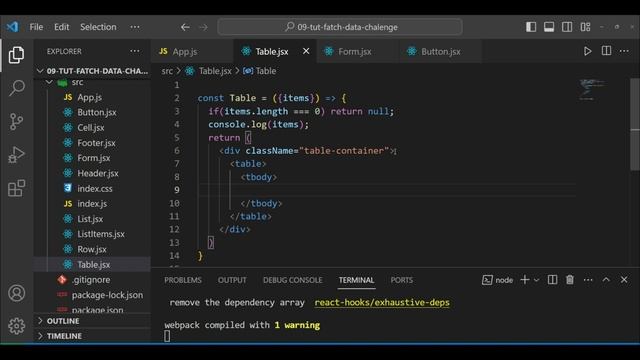Open terminal panel More Actions ellipsis
Viewport: 640px width, 360px height.
tap(588, 280)
